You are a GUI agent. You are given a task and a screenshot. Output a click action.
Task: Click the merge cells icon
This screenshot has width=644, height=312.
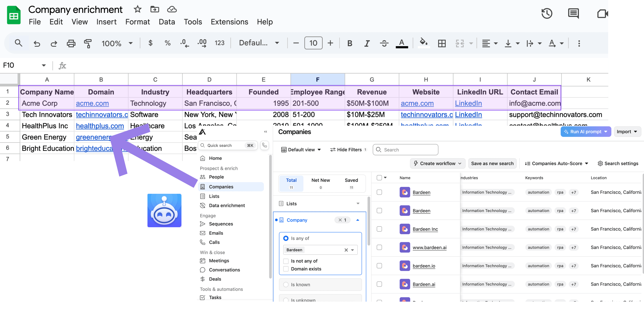[460, 43]
